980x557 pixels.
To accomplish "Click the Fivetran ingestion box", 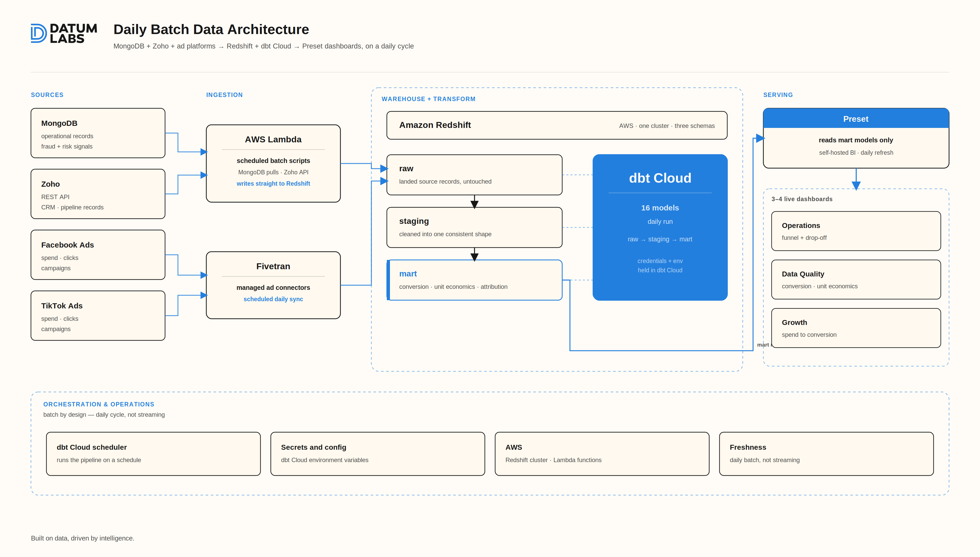I will pos(273,285).
